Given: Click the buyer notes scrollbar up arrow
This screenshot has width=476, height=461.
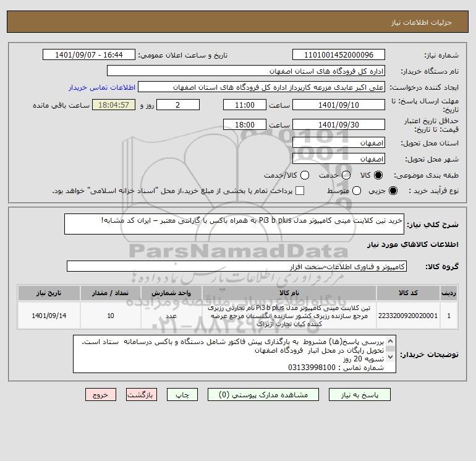Looking at the screenshot, I should 391,341.
